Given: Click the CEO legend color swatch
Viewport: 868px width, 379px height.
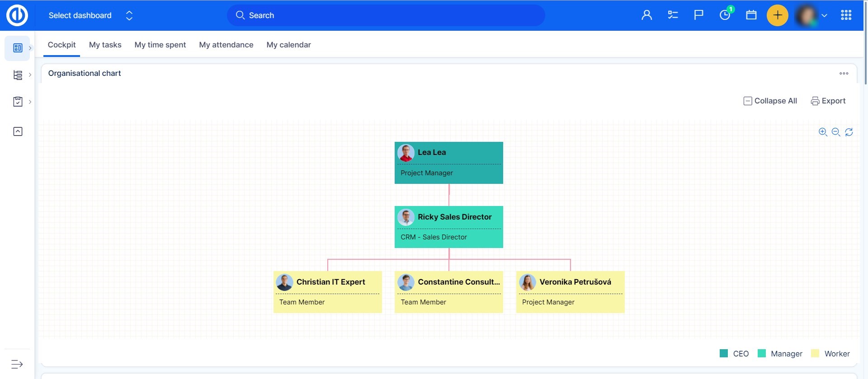Looking at the screenshot, I should pyautogui.click(x=724, y=353).
